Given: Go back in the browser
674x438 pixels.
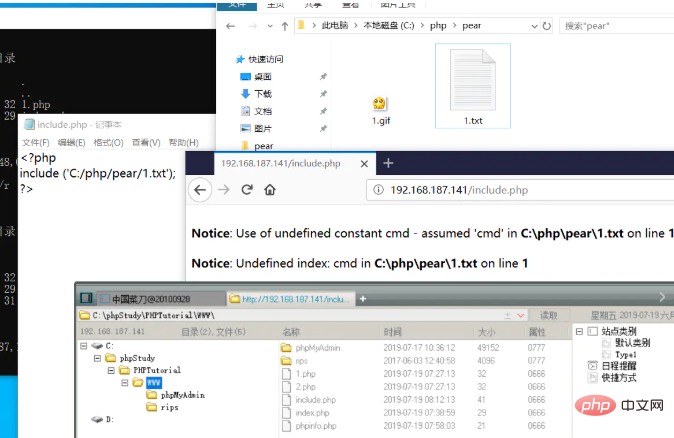Looking at the screenshot, I should [x=200, y=190].
